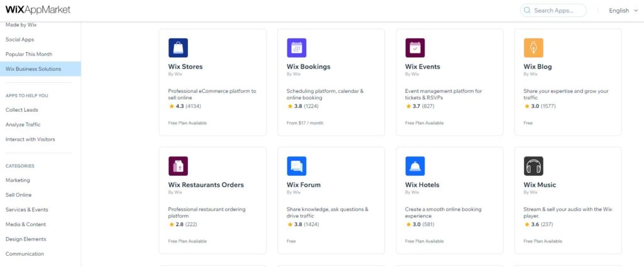Open the Wix Blog pen nib icon
Screen dimensions: 644x267
533,48
